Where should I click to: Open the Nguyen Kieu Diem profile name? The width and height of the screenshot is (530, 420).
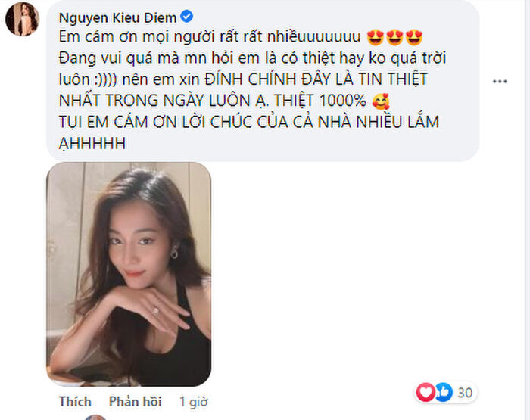tap(117, 17)
